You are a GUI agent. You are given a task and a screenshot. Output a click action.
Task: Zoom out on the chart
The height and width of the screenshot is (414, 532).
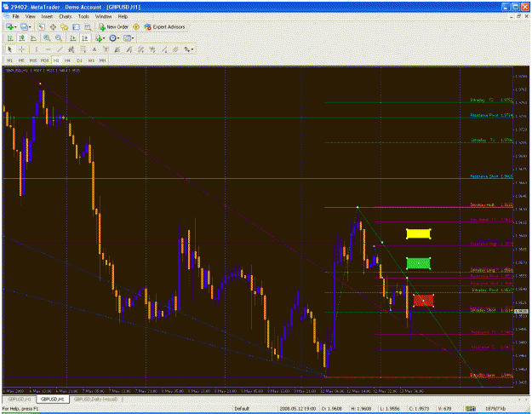(x=59, y=38)
